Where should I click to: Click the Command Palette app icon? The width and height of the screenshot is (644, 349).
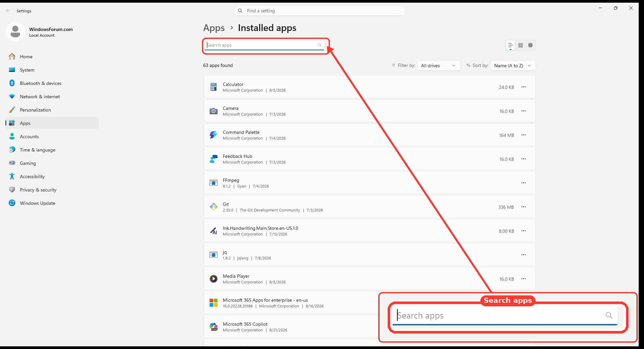coord(214,135)
